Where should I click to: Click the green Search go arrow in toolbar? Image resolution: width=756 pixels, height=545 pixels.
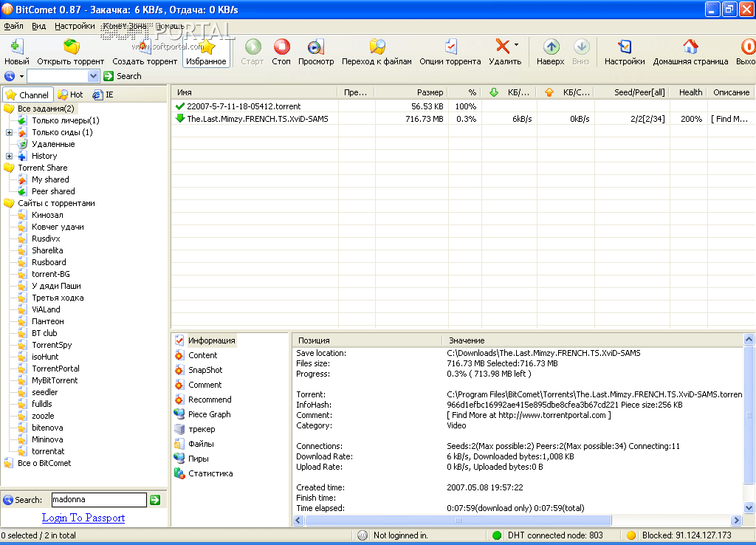109,76
